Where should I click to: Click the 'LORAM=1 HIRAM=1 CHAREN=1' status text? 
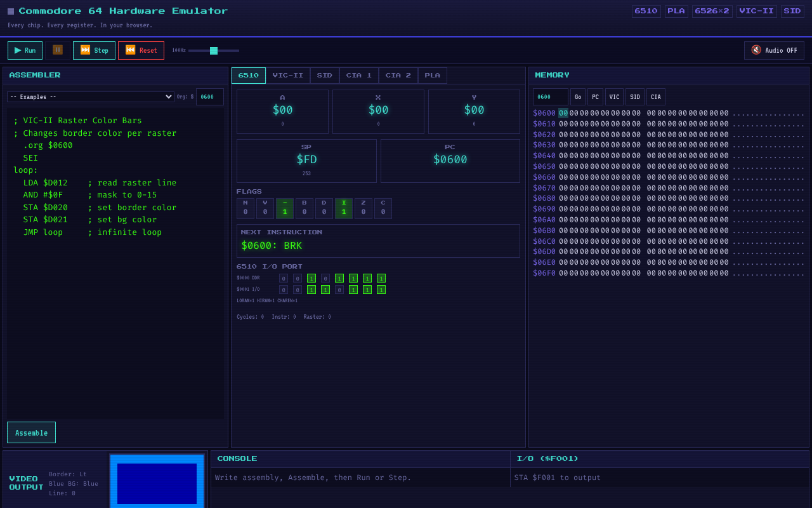click(267, 301)
